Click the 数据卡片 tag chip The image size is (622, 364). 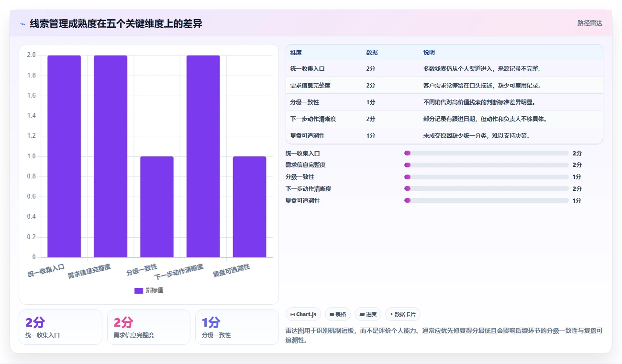click(403, 314)
